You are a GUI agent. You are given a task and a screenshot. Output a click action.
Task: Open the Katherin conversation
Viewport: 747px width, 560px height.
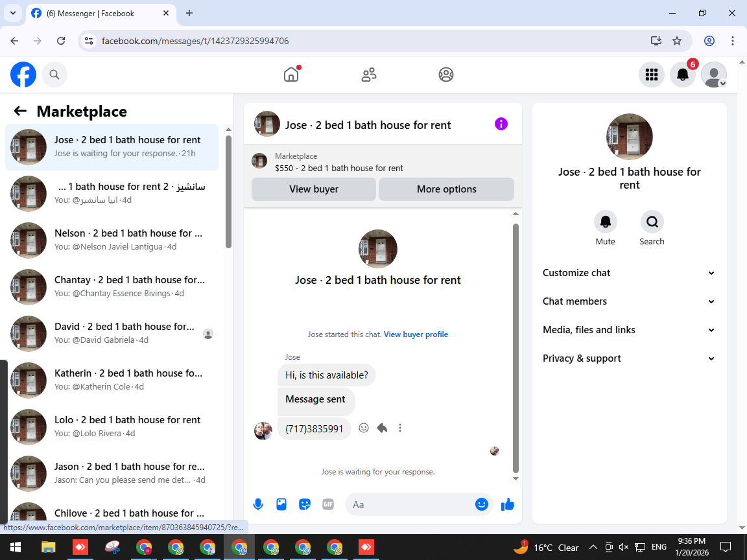click(x=112, y=380)
